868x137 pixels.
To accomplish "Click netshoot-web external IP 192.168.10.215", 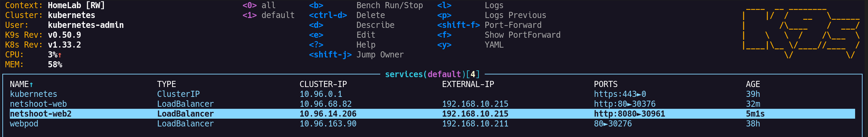I will coord(475,104).
